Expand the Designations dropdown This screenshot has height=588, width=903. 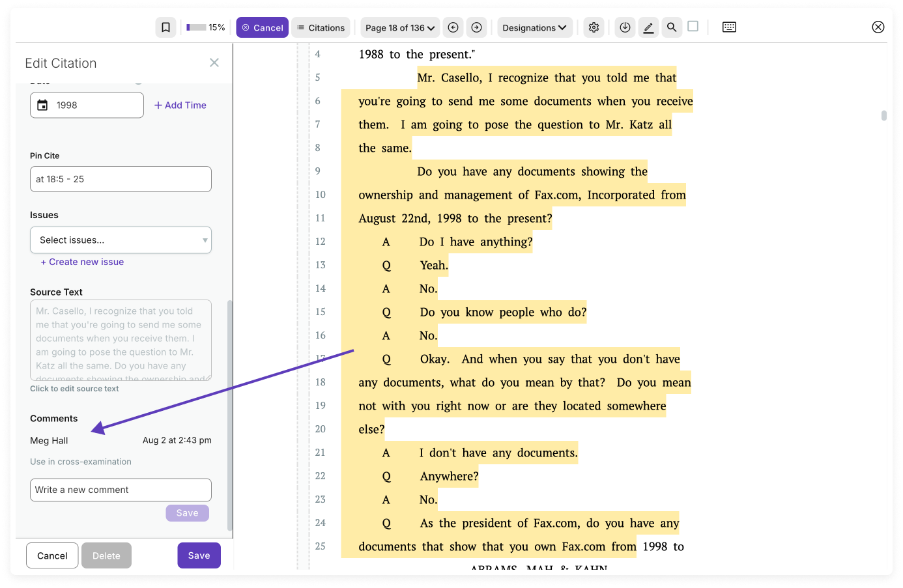pyautogui.click(x=535, y=27)
